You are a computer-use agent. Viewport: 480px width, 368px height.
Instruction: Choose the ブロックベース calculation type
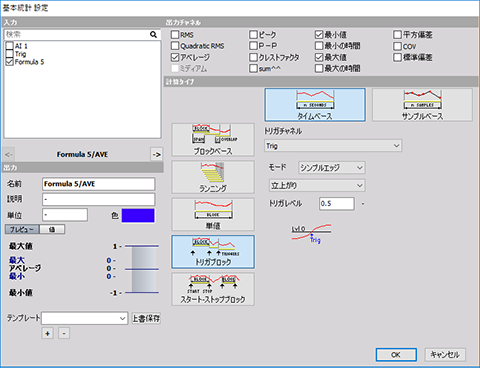click(x=213, y=140)
